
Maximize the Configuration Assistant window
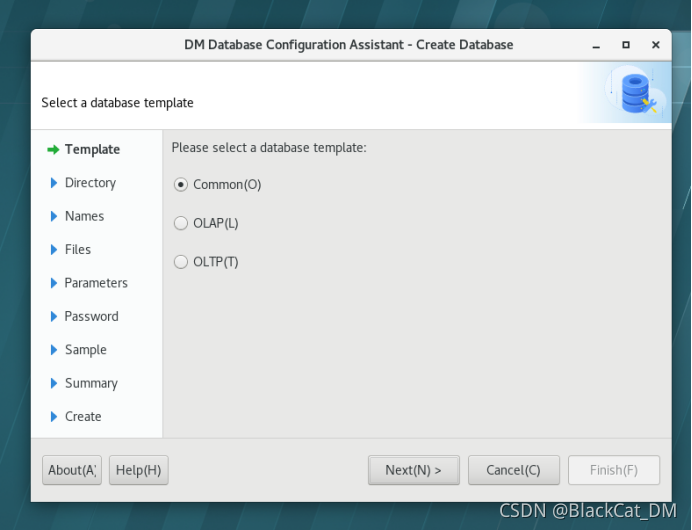pos(626,45)
